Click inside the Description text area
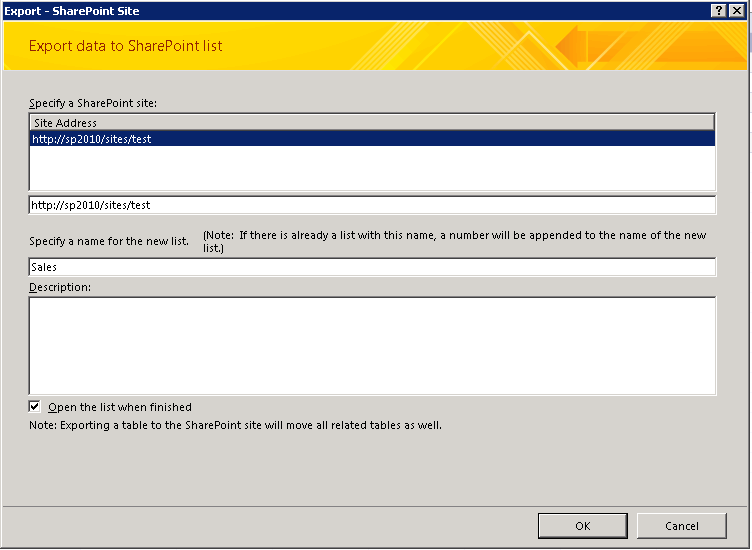 pos(372,346)
